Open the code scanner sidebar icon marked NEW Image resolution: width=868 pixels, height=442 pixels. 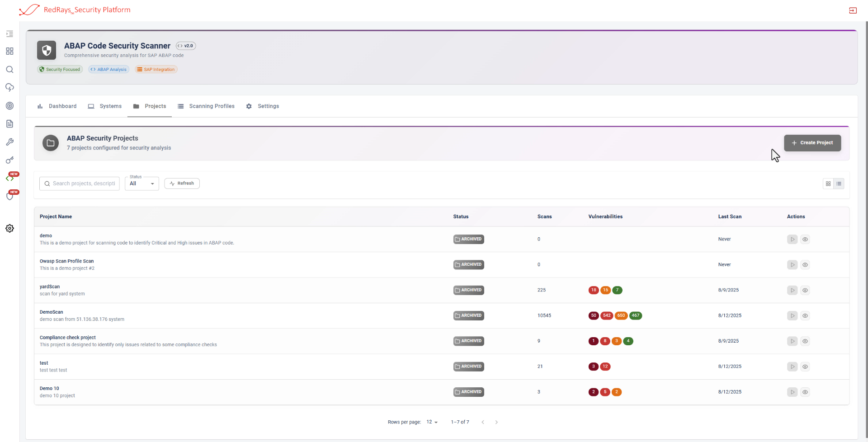click(x=9, y=178)
